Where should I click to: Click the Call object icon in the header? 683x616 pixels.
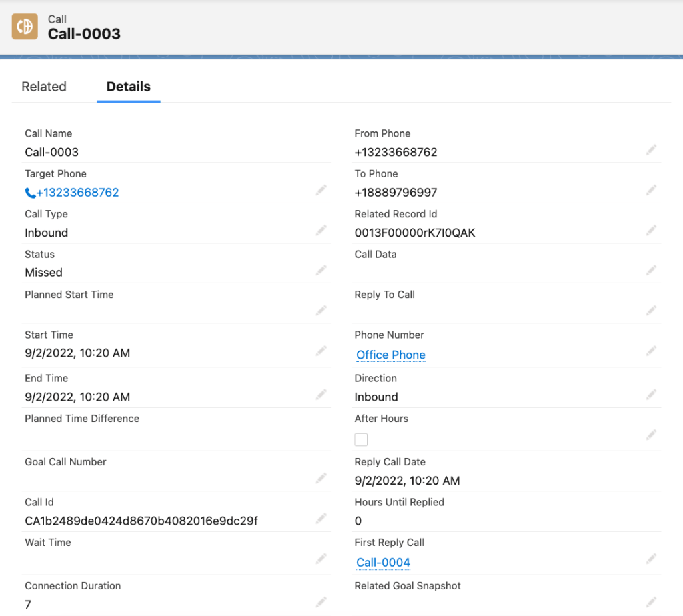(25, 27)
